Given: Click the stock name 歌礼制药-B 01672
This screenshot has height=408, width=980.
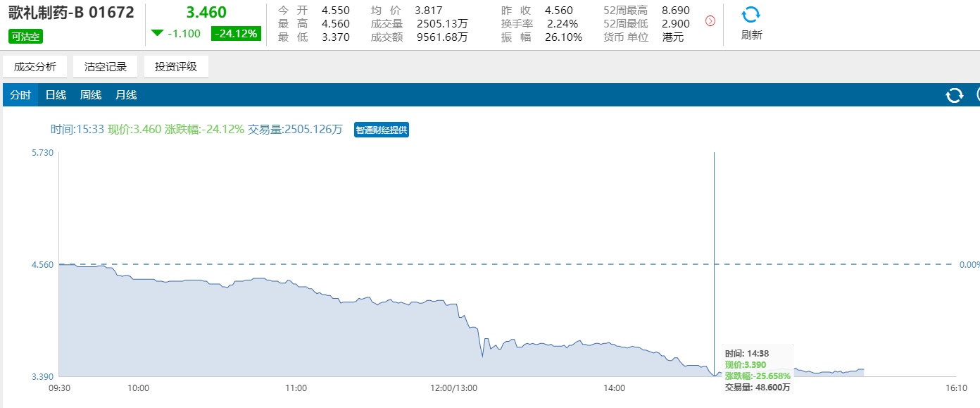Looking at the screenshot, I should [71, 13].
